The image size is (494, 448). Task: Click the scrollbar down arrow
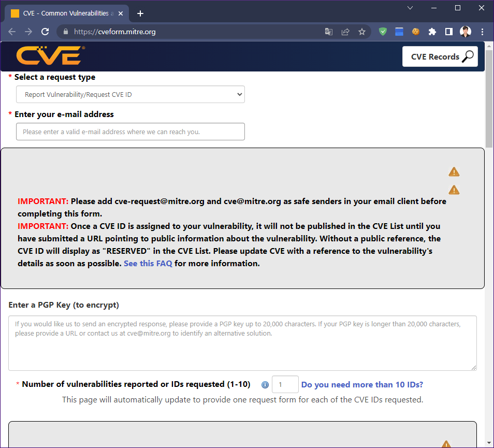(489, 443)
